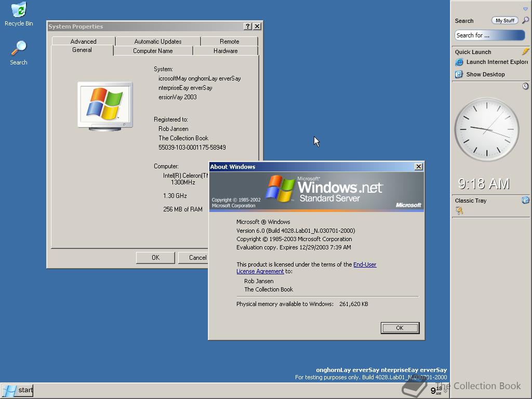Click 'ersionVay 2003' system text

pos(178,97)
